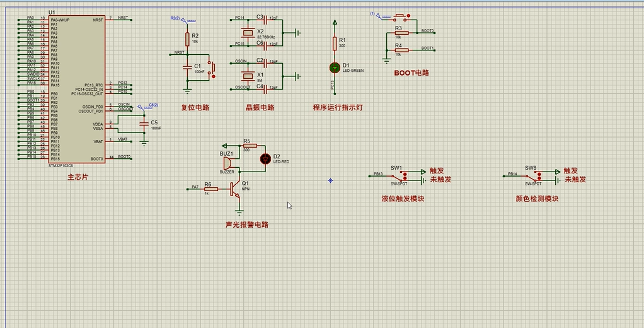
Task: Select resistor R2 in reset circuit
Action: tap(187, 40)
